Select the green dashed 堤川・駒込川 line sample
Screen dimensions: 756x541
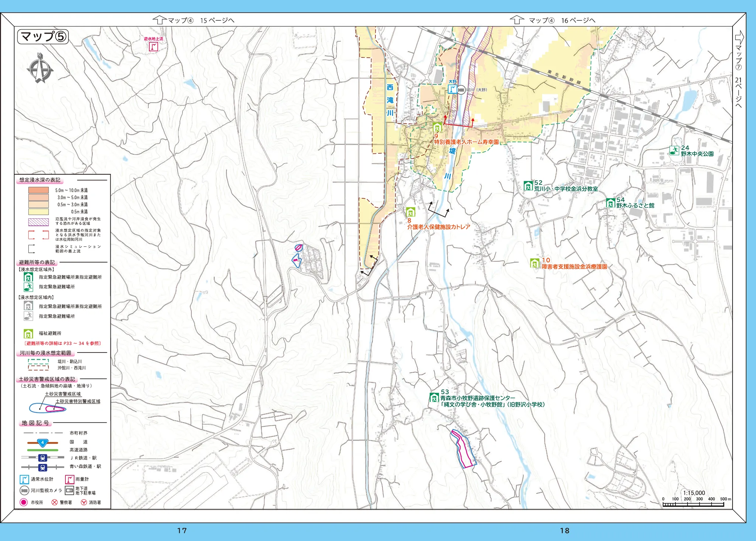[x=38, y=361]
